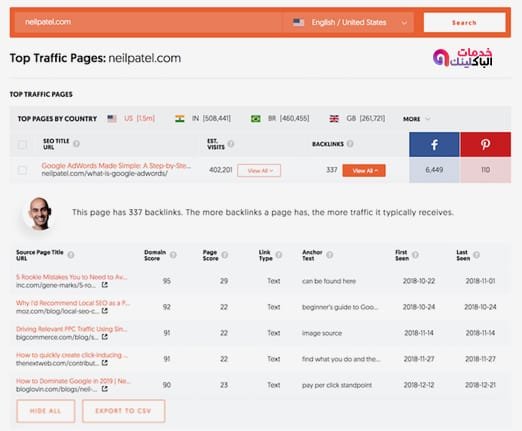The width and height of the screenshot is (522, 431).
Task: Click page score 29 cell
Action: pos(224,281)
